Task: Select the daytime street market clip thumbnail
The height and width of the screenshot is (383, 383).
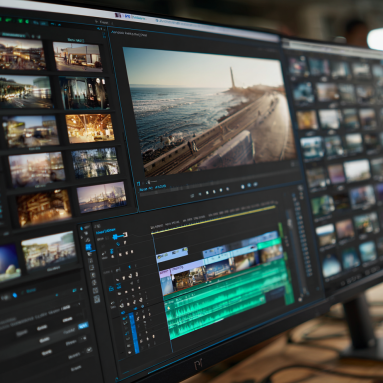Action: (x=49, y=249)
